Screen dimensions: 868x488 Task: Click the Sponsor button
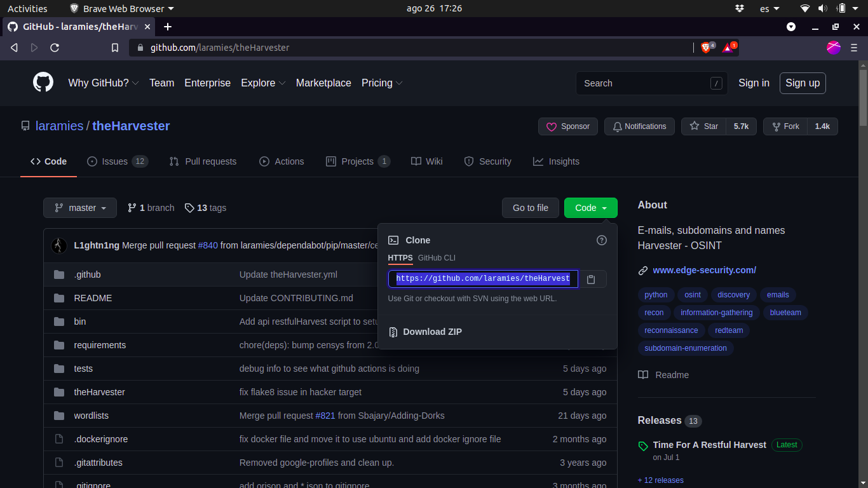click(568, 126)
